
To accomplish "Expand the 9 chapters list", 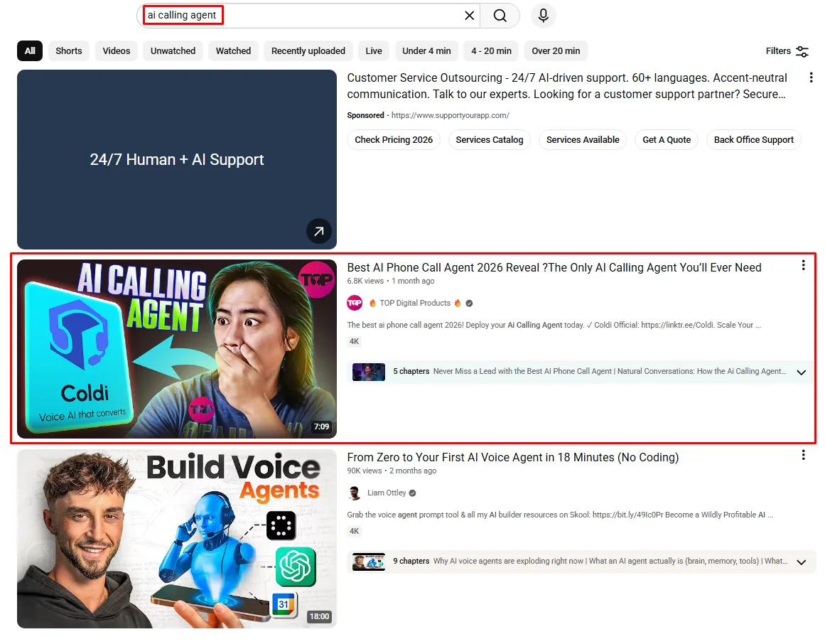I will click(x=802, y=562).
